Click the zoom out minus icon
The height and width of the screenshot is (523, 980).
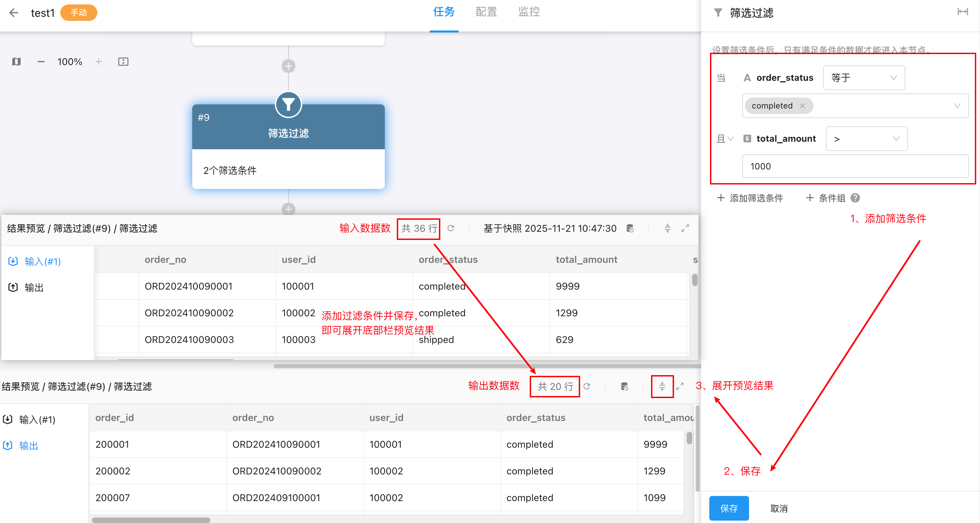pyautogui.click(x=41, y=62)
